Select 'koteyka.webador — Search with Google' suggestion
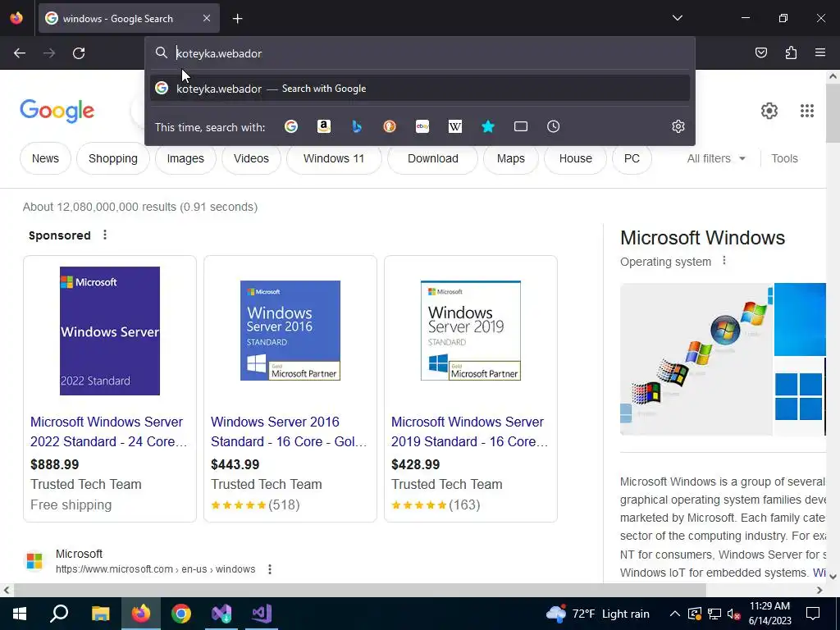This screenshot has height=630, width=840. (420, 89)
